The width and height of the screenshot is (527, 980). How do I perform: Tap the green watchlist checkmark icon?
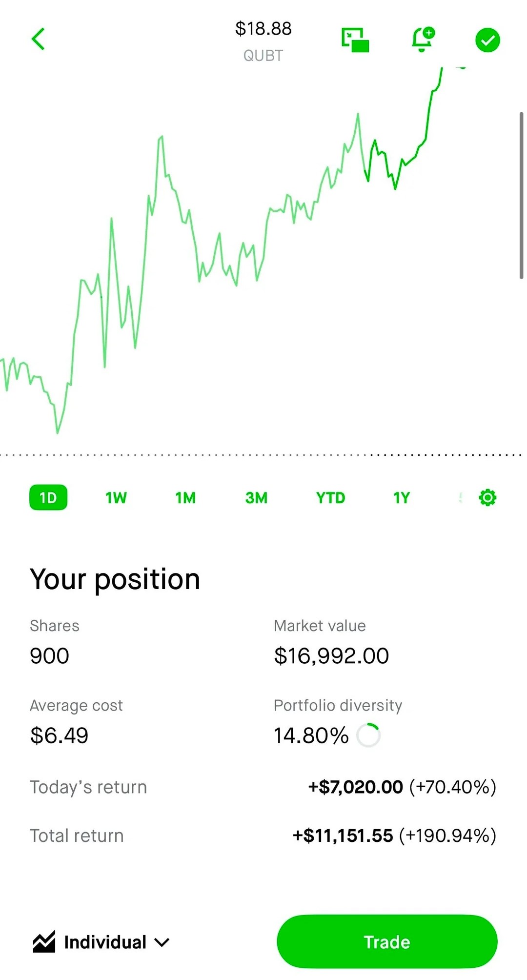click(487, 40)
